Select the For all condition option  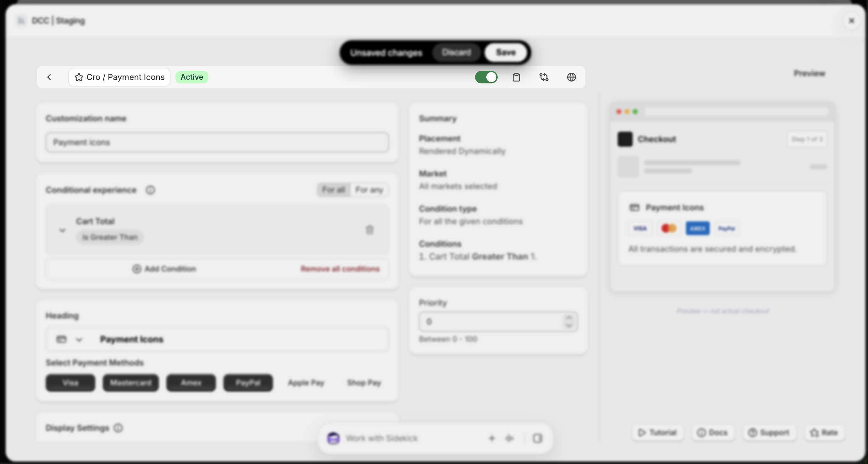(333, 190)
